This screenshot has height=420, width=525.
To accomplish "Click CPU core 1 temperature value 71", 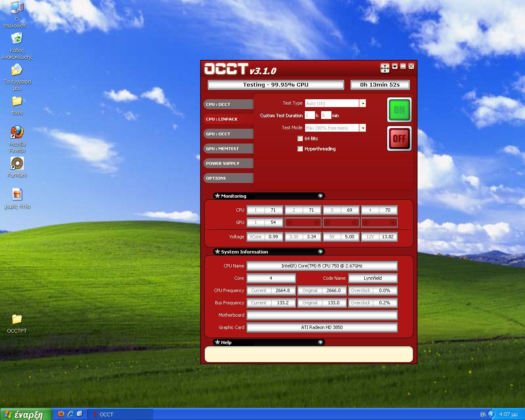I will coord(273,210).
